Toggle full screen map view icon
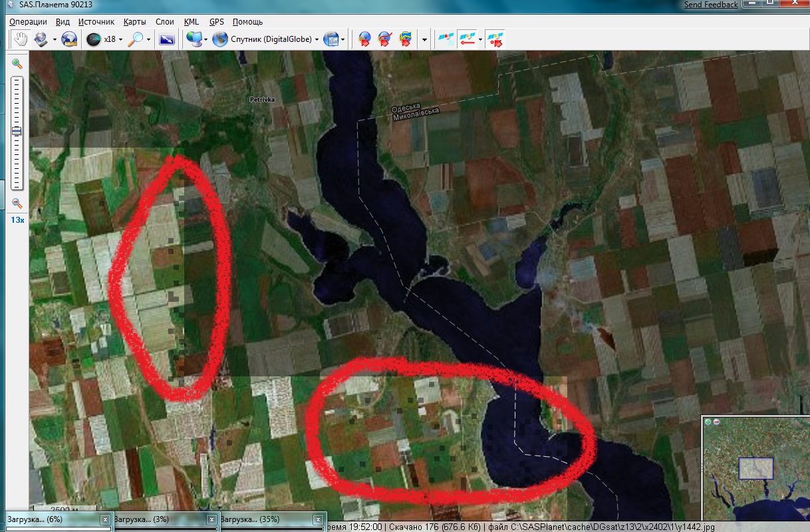 coord(167,39)
